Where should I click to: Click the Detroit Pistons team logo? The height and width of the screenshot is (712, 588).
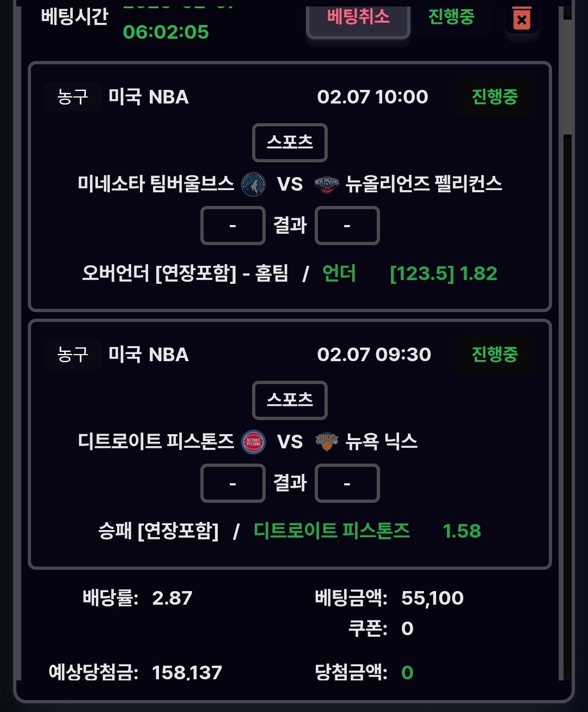(253, 442)
